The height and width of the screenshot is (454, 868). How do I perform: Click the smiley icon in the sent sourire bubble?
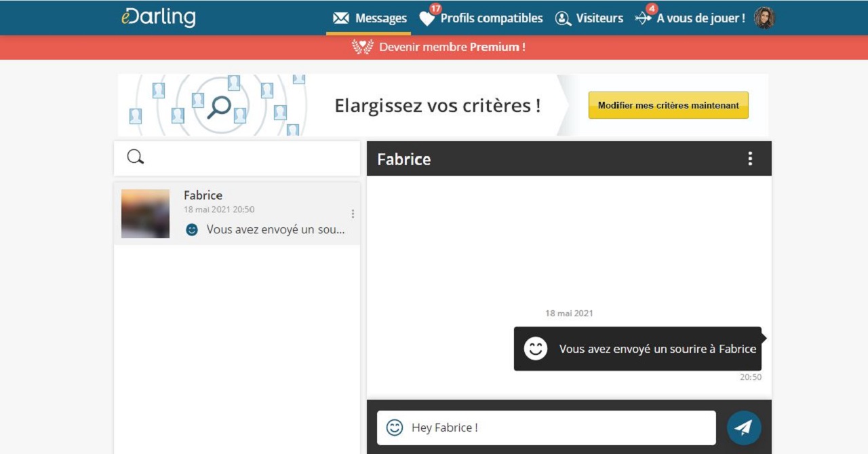(x=536, y=349)
